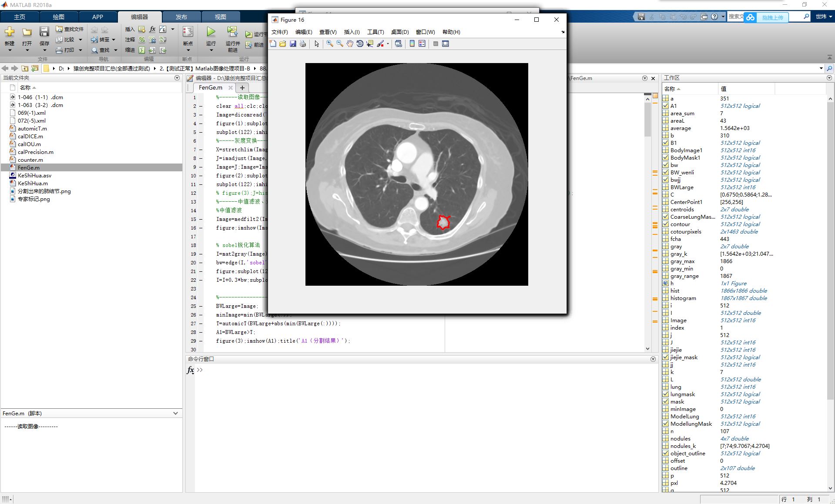Open counter.m in the file list
Screen dimensions: 835x504
(30, 160)
